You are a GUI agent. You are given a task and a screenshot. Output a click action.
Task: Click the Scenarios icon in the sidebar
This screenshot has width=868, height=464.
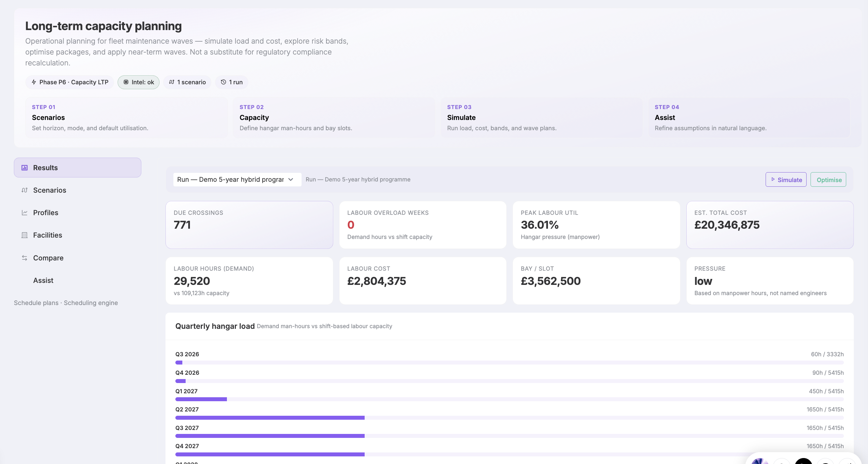tap(24, 190)
